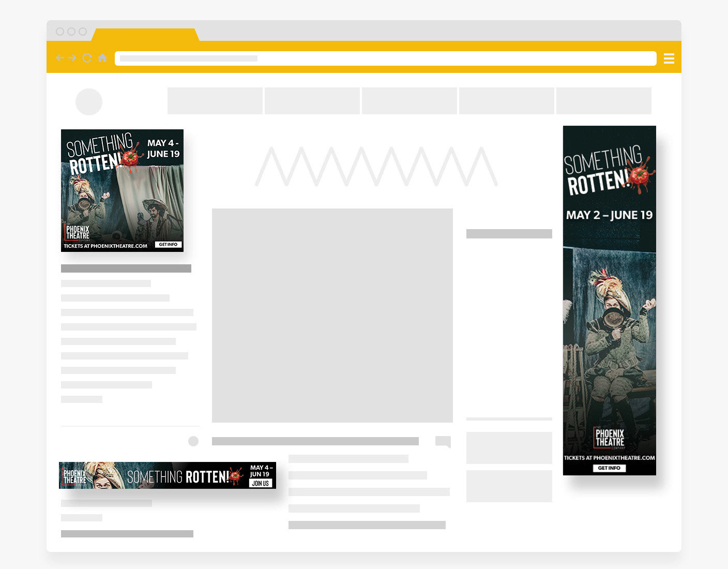Reload the page with the refresh icon

tap(87, 58)
